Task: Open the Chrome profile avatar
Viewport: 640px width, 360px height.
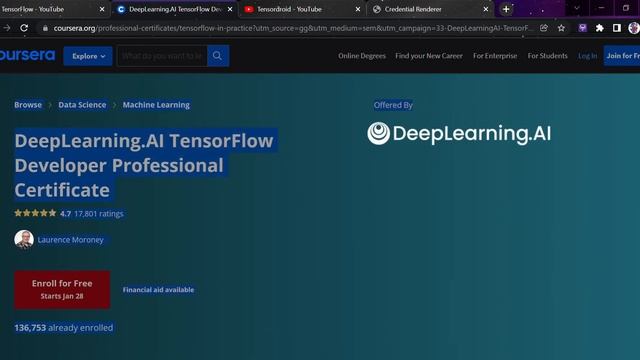Action: 634,28
